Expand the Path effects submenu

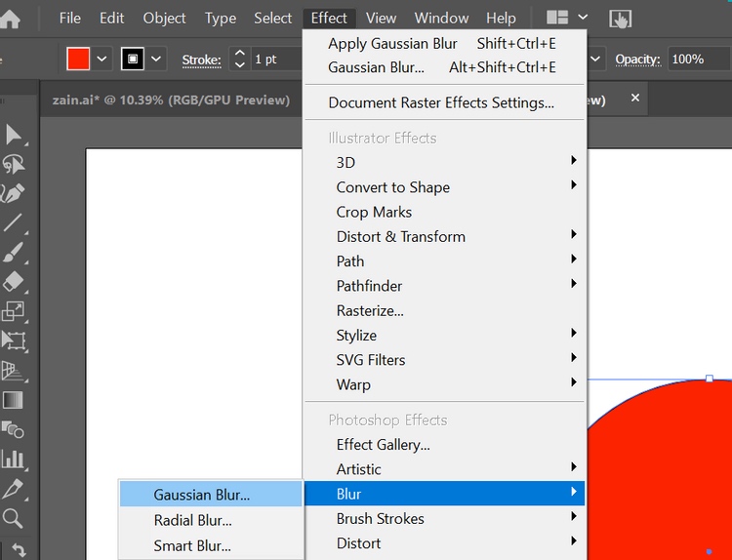coord(444,261)
